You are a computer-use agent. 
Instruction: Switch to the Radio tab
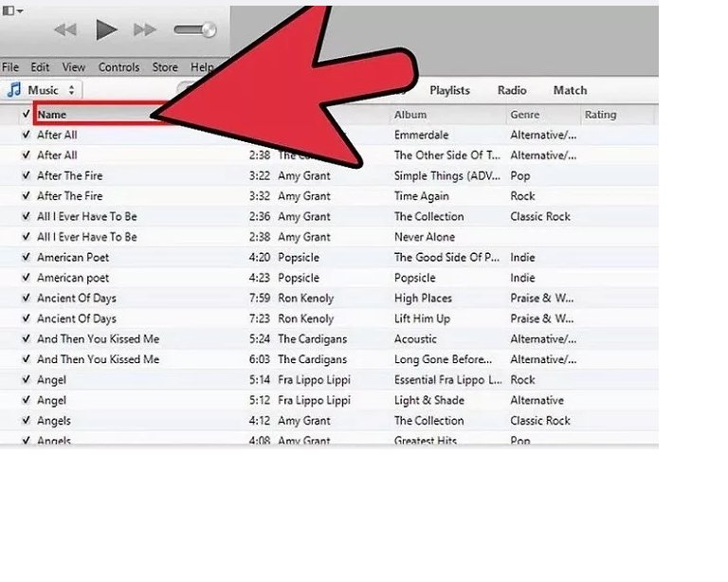[512, 90]
